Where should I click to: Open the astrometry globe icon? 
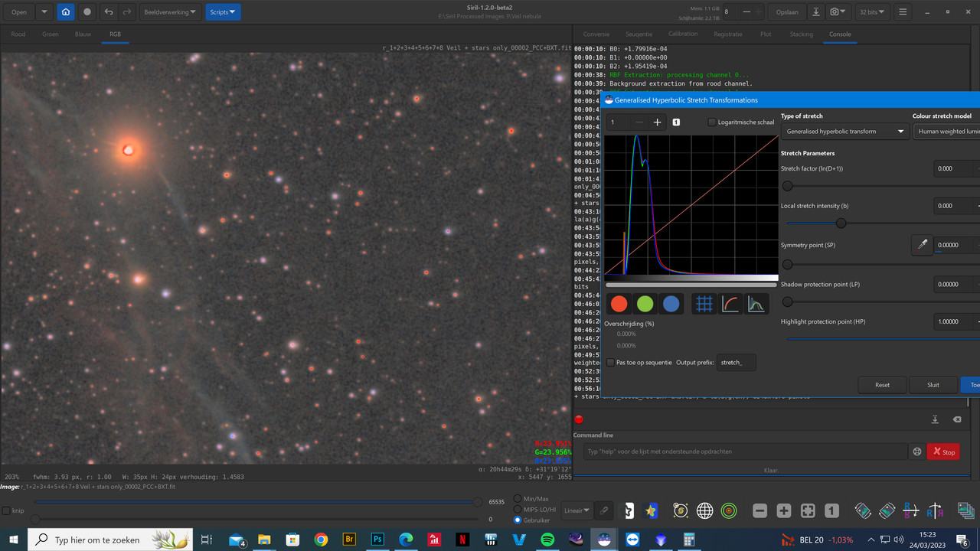704,511
